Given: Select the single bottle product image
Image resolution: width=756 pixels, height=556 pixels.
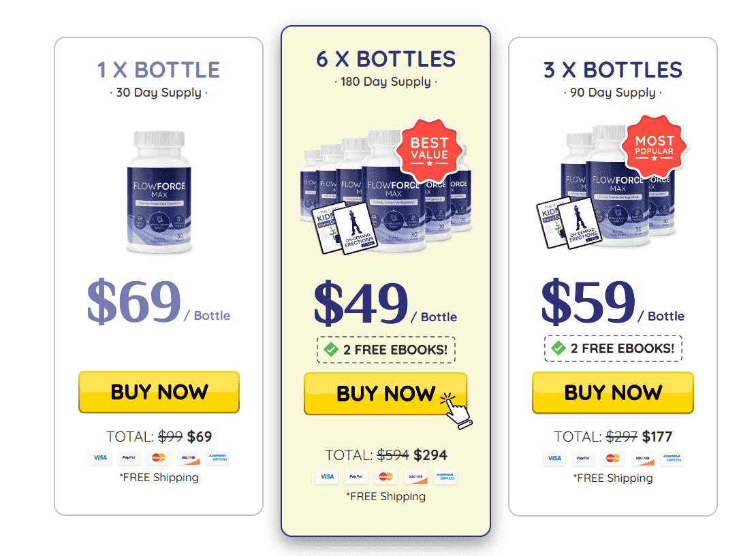Looking at the screenshot, I should (x=159, y=192).
